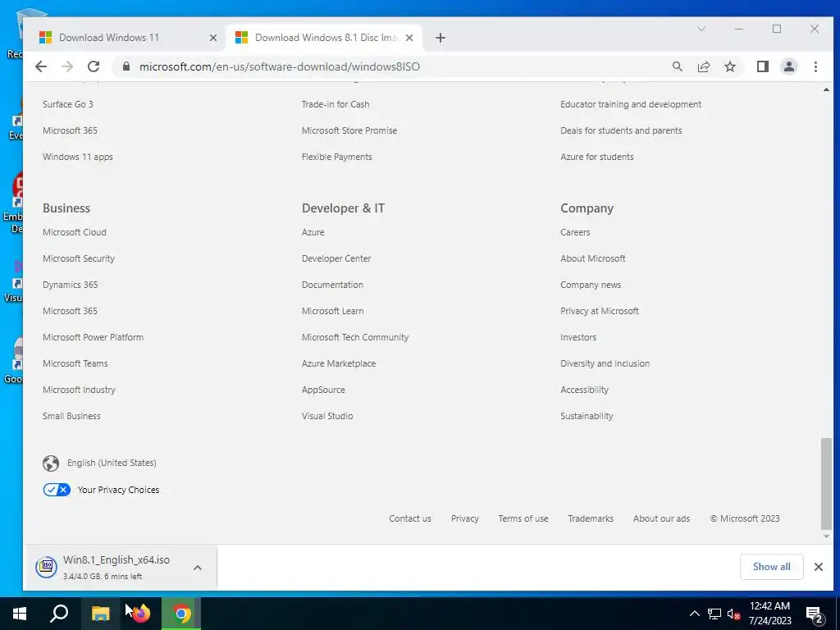Open the side panel icon
This screenshot has height=630, width=840.
coord(763,66)
